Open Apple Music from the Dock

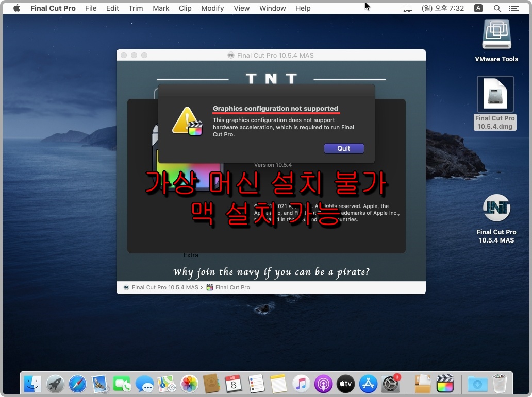pos(301,384)
